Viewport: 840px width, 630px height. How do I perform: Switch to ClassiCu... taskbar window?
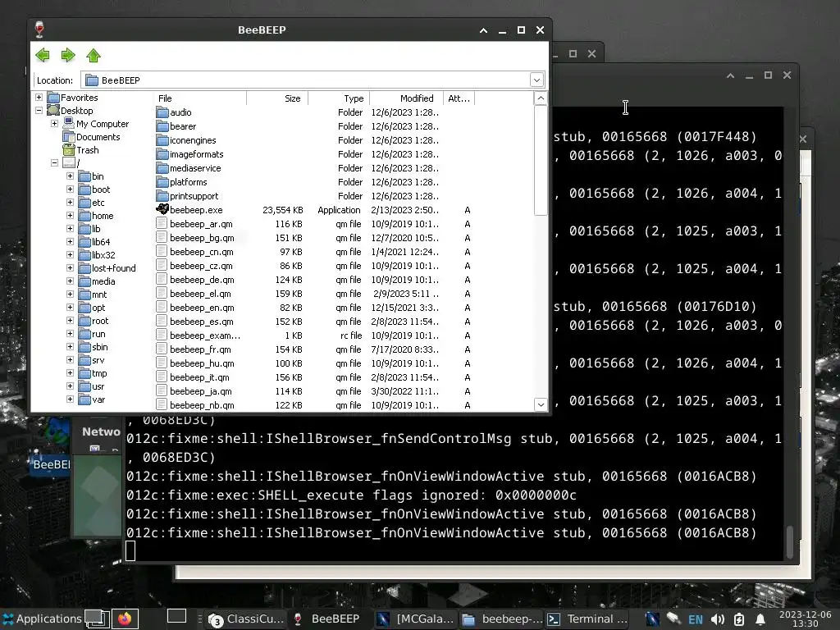[x=246, y=619]
